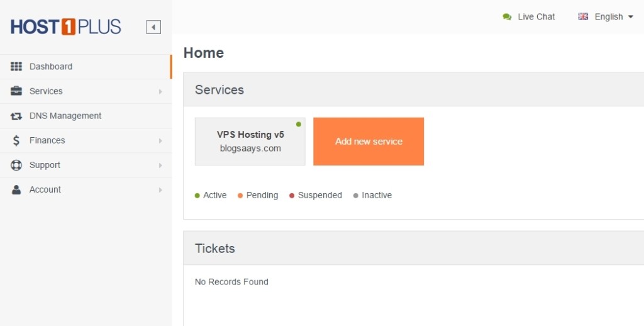Click the Services briefcase icon

click(16, 91)
